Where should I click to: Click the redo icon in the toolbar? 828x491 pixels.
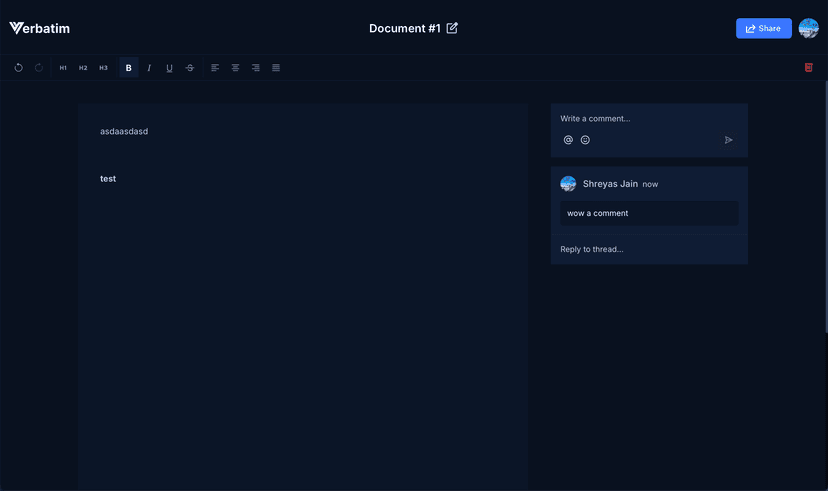(x=39, y=68)
